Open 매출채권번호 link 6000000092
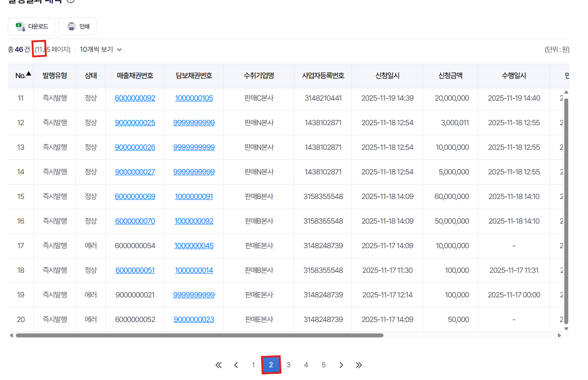This screenshot has height=380, width=588. [135, 98]
